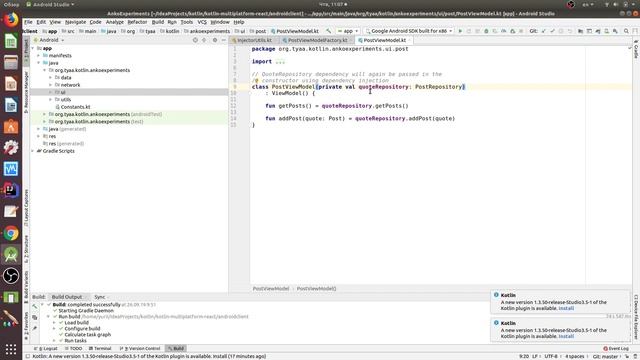Expand the network package
This screenshot has height=360, width=640.
click(51, 85)
